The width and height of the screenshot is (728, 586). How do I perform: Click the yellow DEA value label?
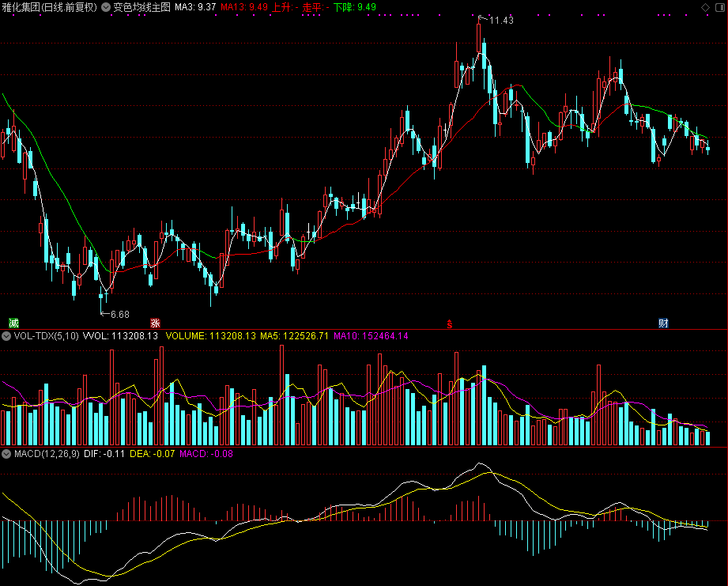pos(153,454)
